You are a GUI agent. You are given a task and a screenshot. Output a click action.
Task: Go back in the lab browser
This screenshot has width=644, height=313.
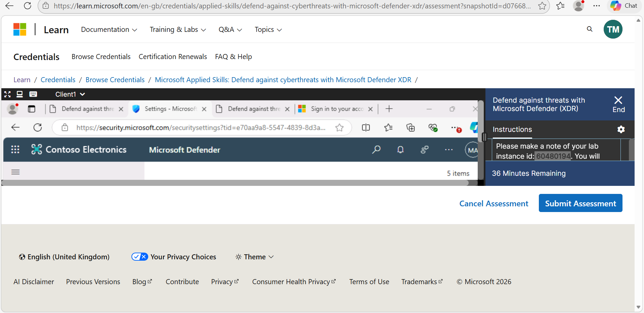click(x=15, y=127)
